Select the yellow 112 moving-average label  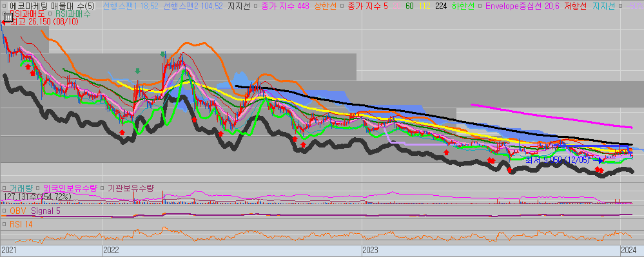[x=425, y=6]
